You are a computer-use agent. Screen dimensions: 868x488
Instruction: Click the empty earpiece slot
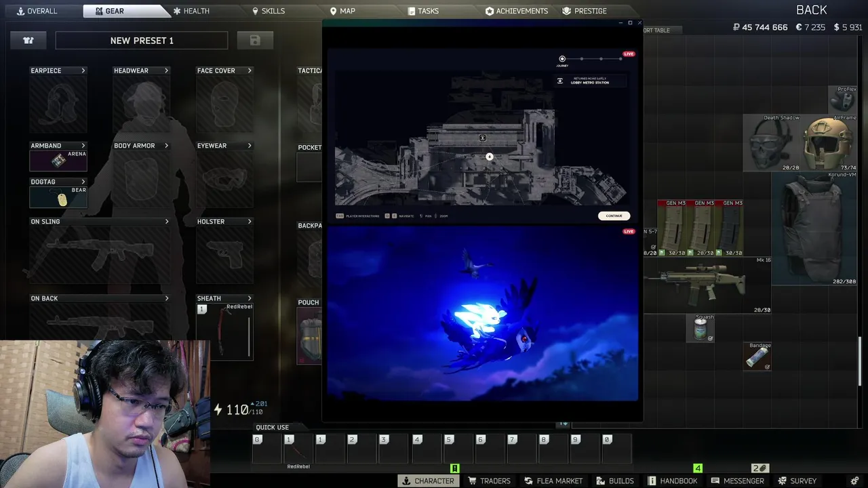tap(58, 104)
